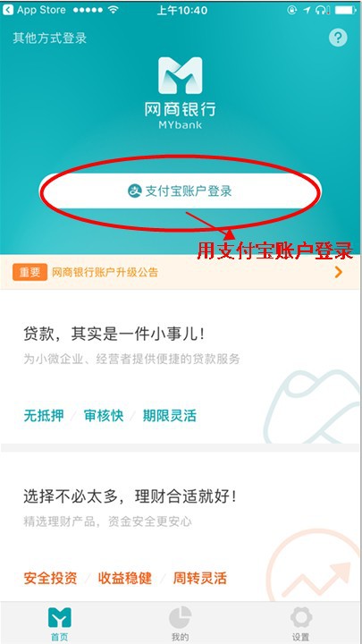
Task: Open the wealth card 选择不必太多
Action: 181,527
